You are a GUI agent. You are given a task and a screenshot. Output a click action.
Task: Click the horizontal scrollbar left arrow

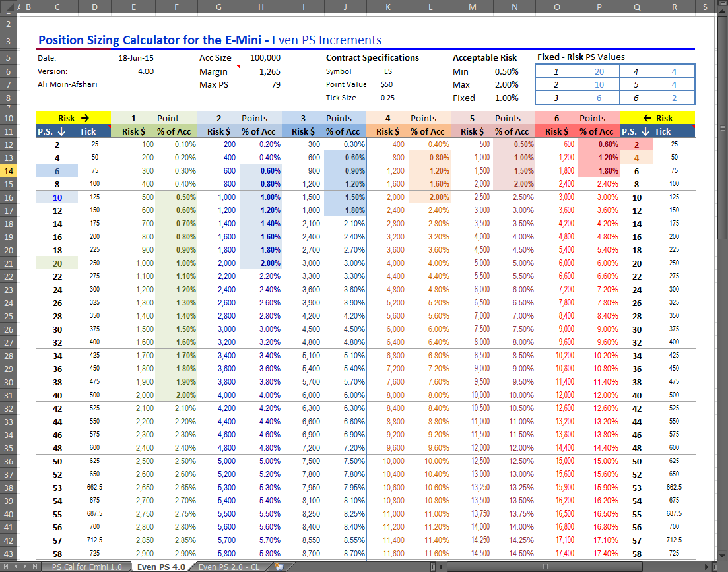pos(441,567)
